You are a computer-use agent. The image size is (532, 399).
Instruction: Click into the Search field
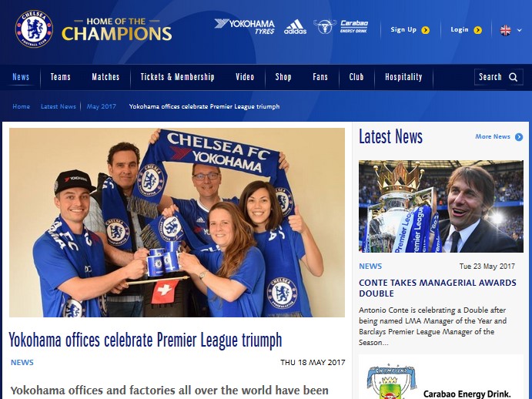pyautogui.click(x=498, y=77)
